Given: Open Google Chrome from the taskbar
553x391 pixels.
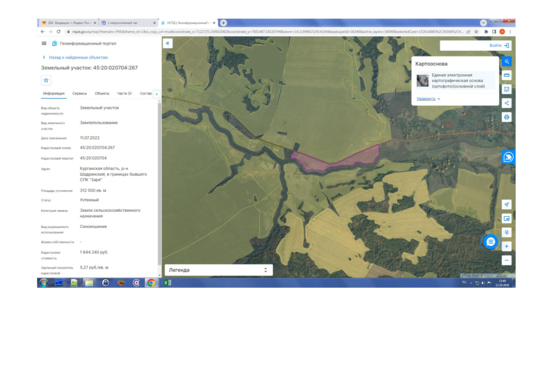Looking at the screenshot, I should pyautogui.click(x=151, y=283).
